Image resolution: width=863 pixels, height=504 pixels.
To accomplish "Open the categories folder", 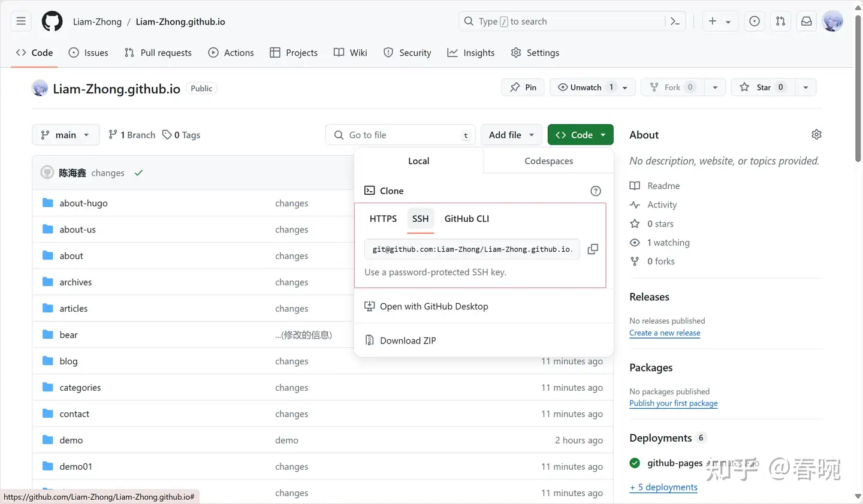I will click(80, 388).
